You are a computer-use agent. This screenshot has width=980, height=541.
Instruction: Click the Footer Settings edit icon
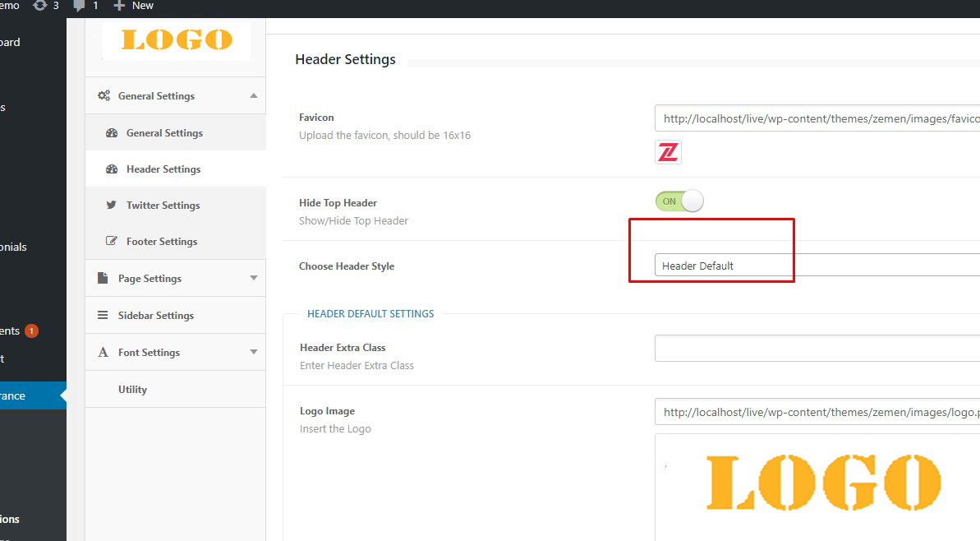point(112,242)
